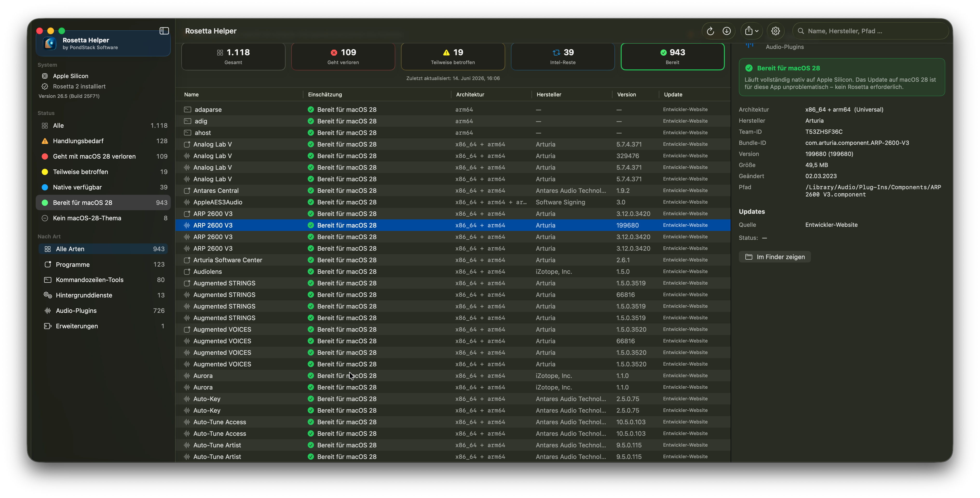The height and width of the screenshot is (498, 980).
Task: Click the Im Finder zeigen button
Action: pyautogui.click(x=775, y=257)
